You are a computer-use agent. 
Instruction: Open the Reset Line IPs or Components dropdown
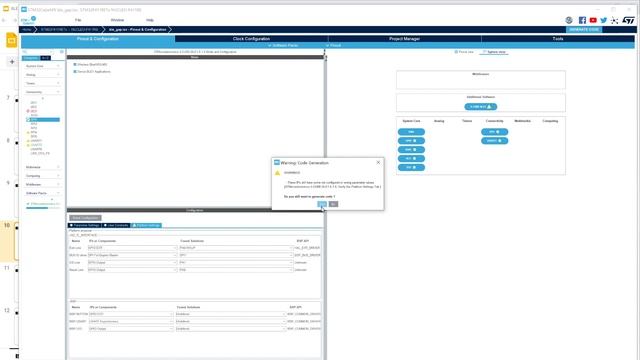coord(133,270)
